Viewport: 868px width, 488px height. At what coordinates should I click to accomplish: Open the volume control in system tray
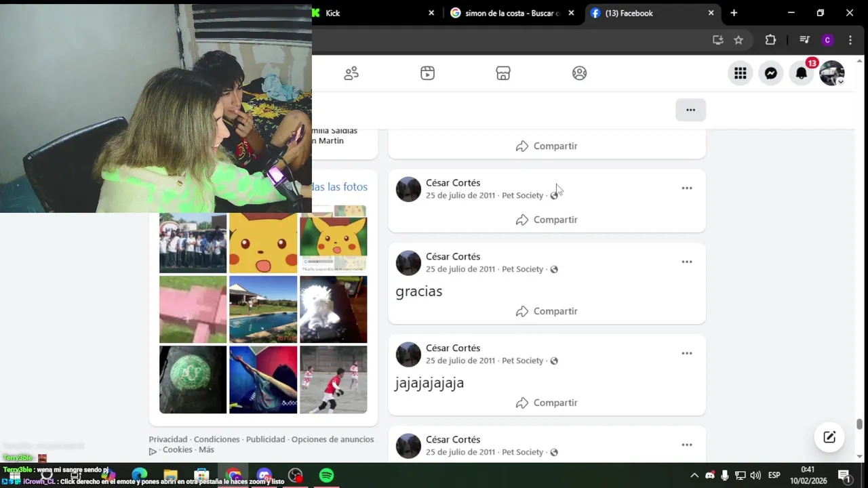[x=755, y=475]
